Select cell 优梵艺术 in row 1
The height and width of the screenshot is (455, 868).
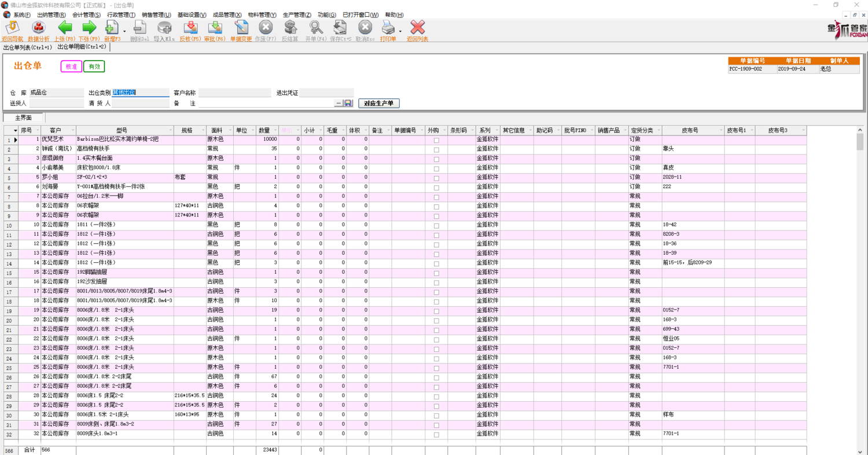tap(58, 140)
